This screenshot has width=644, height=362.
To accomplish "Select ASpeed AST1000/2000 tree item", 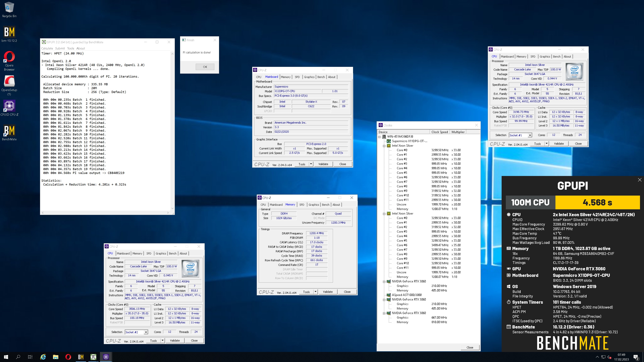I will point(407,295).
